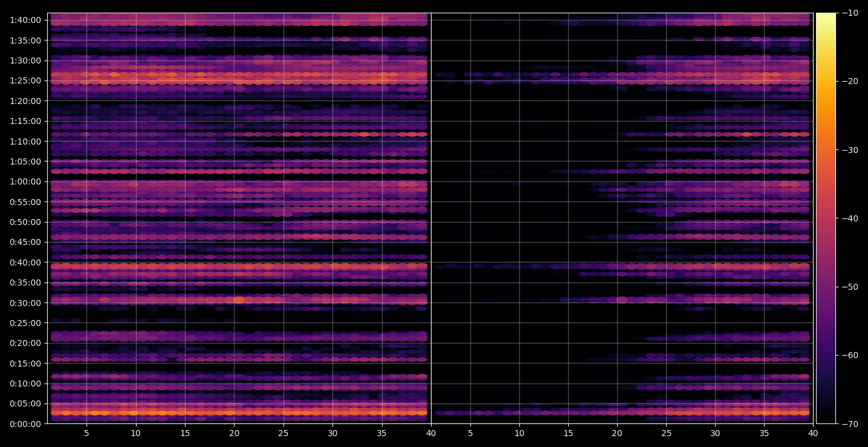Image resolution: width=868 pixels, height=447 pixels.
Task: Click the 1:20:00 y-axis tick label
Action: tap(25, 101)
